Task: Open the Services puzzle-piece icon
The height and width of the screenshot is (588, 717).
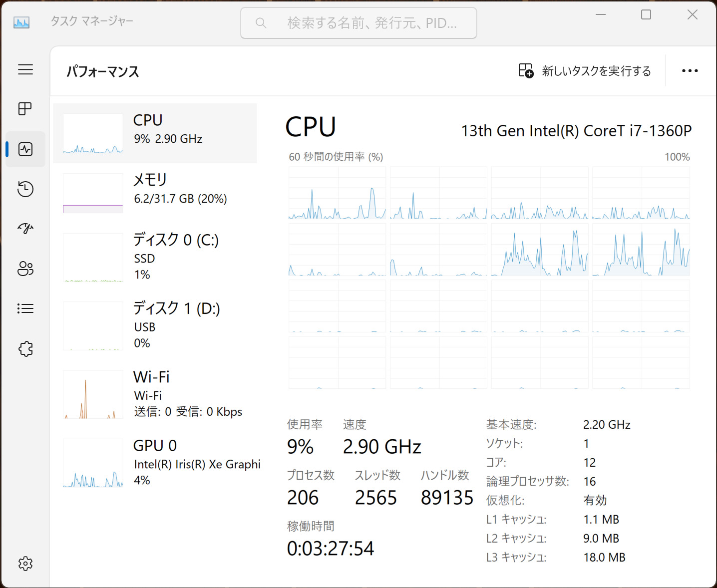Action: (25, 349)
